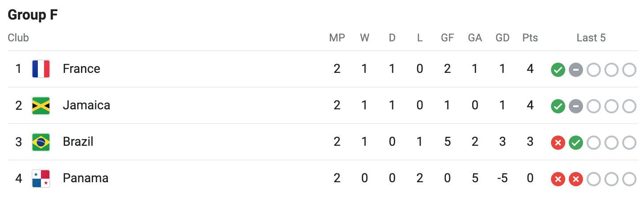Click the GD column header
The height and width of the screenshot is (200, 644).
coord(502,38)
